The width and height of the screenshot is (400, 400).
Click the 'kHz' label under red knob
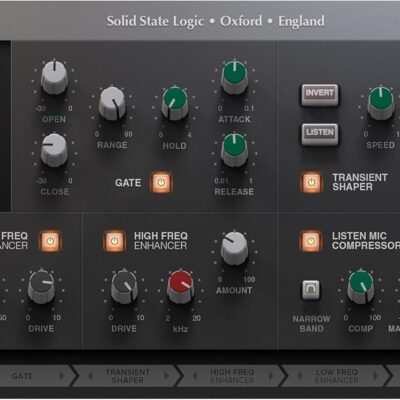click(x=180, y=329)
